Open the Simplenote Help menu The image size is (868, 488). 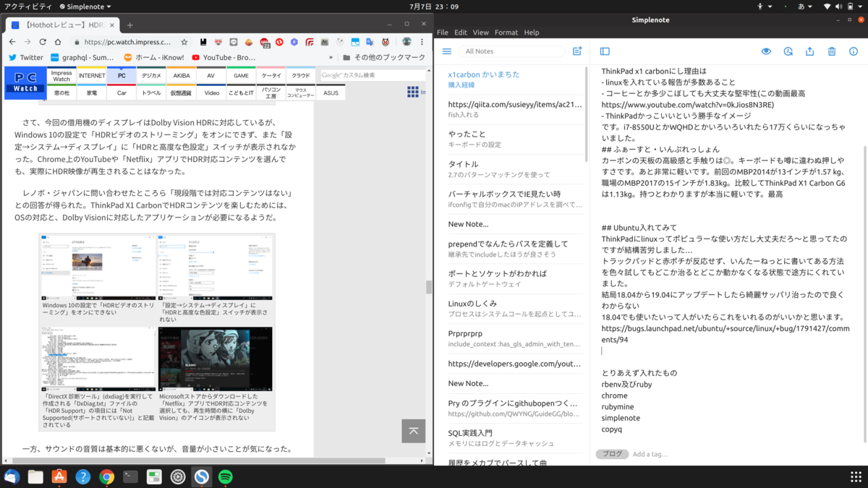point(532,33)
